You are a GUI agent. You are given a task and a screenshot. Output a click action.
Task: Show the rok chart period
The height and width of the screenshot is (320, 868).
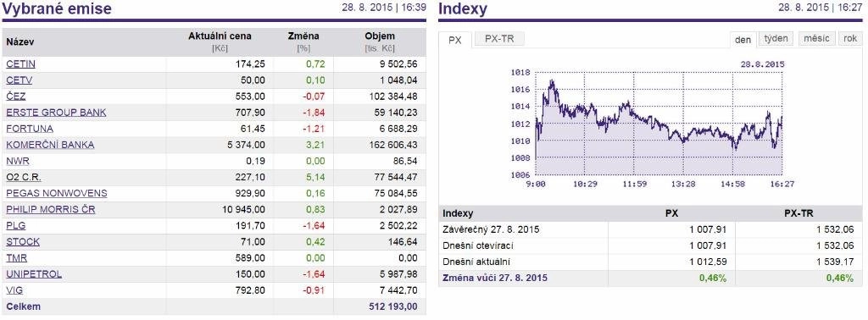[850, 39]
